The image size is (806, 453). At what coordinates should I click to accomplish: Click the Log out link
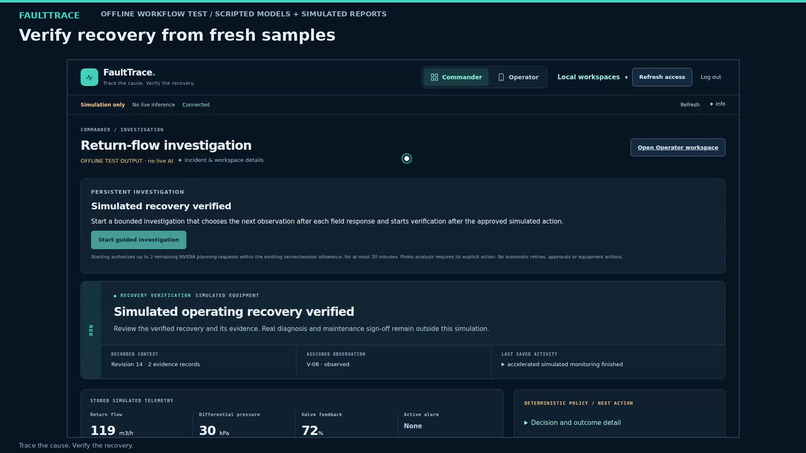[x=711, y=77]
